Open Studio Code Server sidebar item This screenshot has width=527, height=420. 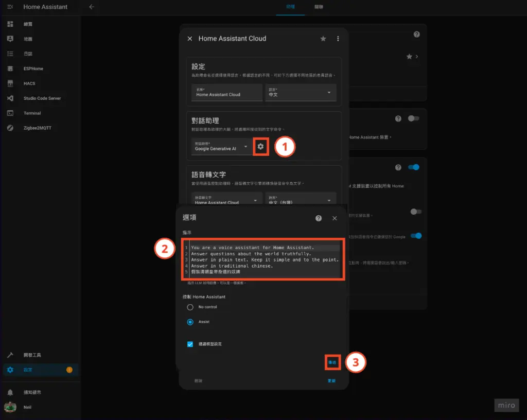point(42,98)
